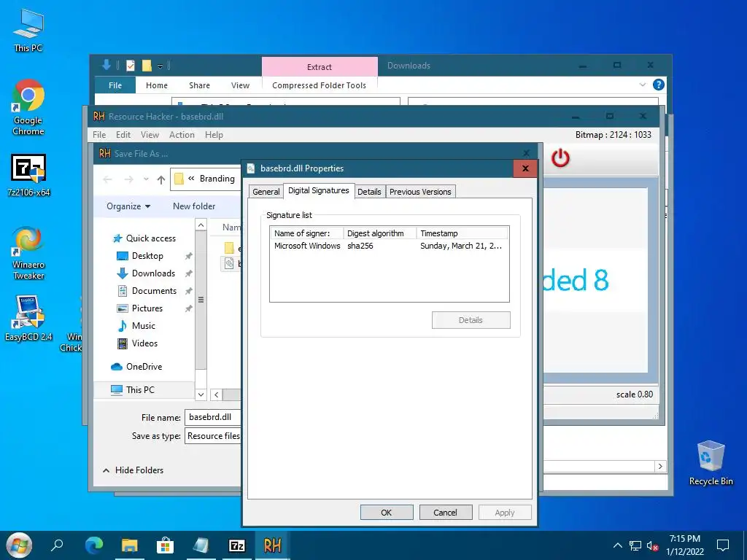
Task: Open recent locations dropdown in Save dialog
Action: (x=146, y=179)
